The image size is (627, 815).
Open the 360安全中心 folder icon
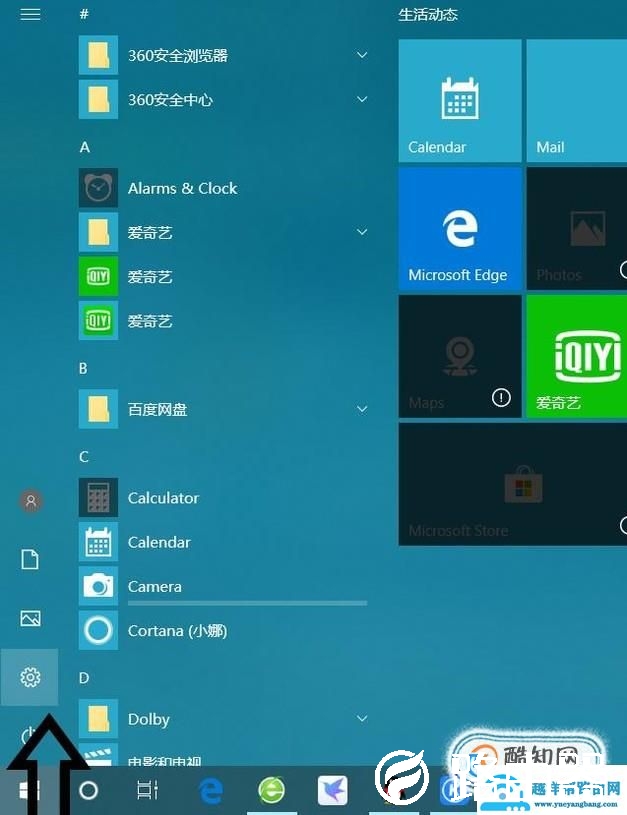point(98,99)
